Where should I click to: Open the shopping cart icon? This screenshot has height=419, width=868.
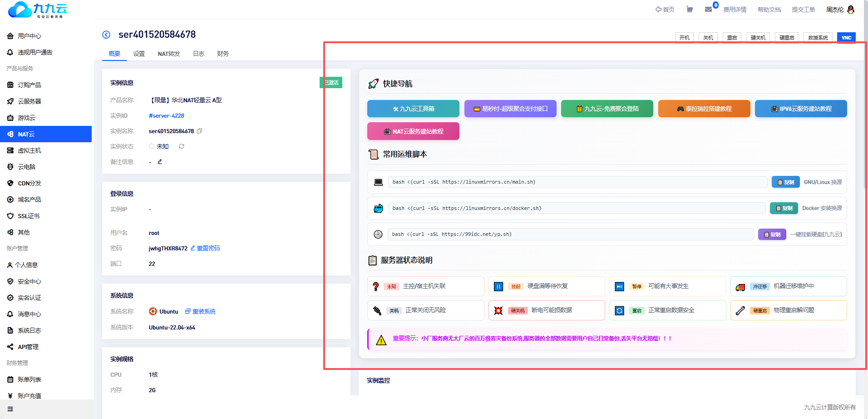pyautogui.click(x=690, y=9)
